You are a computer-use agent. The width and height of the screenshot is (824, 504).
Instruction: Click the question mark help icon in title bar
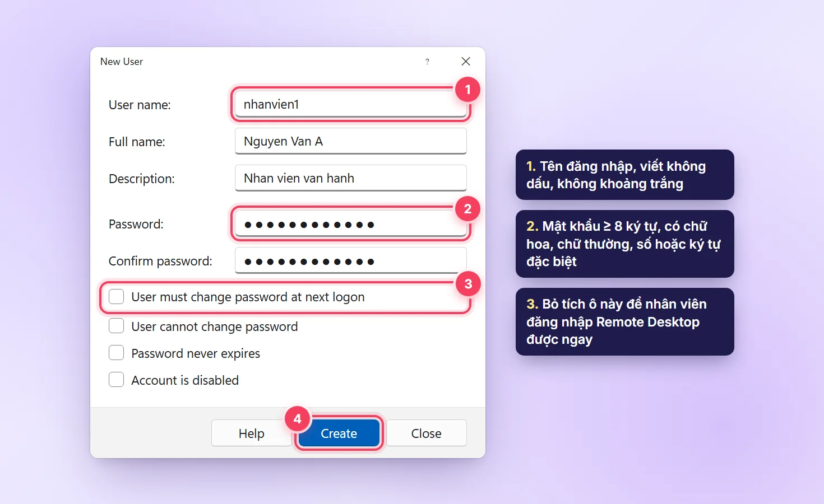pos(427,62)
